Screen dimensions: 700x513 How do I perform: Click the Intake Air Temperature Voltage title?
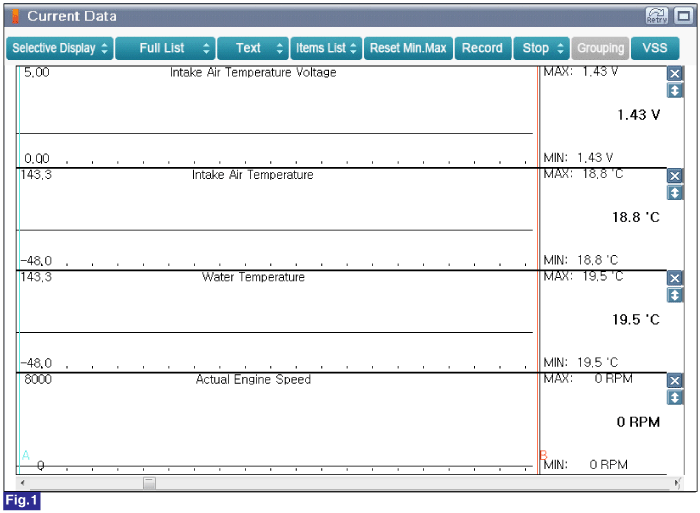(x=253, y=72)
